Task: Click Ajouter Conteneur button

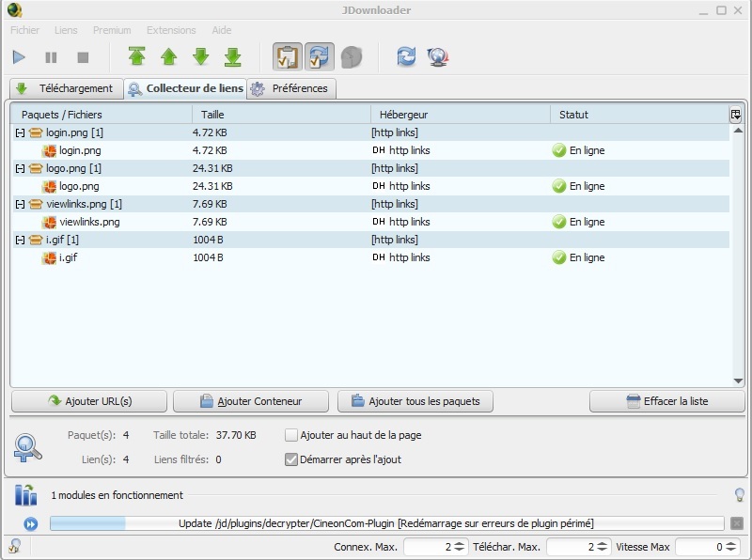Action: [x=251, y=401]
